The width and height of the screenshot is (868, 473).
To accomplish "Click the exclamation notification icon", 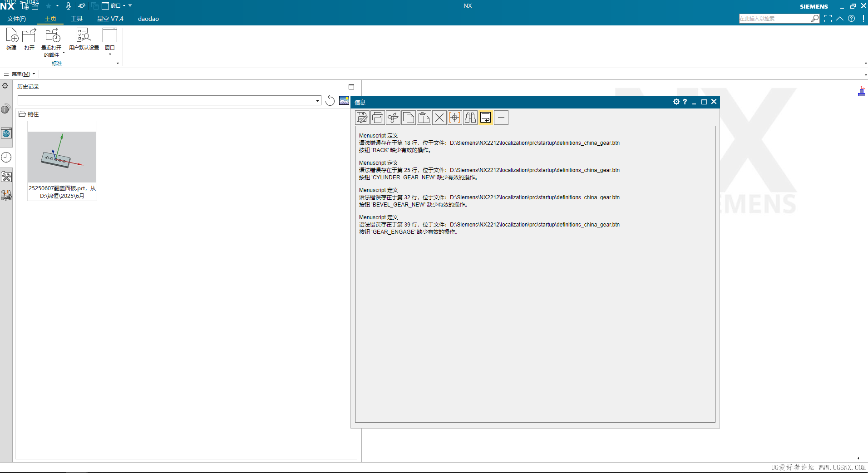I will [863, 19].
